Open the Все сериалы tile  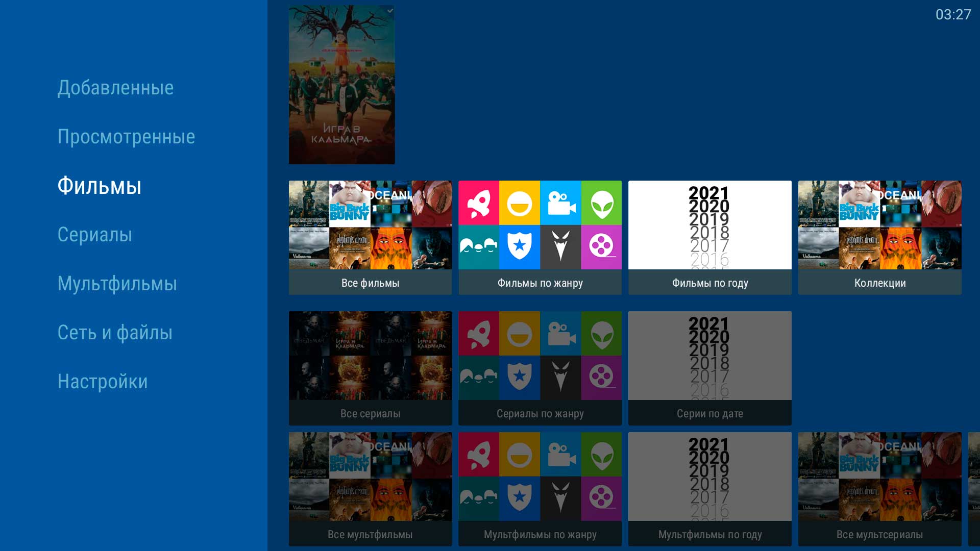coord(370,368)
